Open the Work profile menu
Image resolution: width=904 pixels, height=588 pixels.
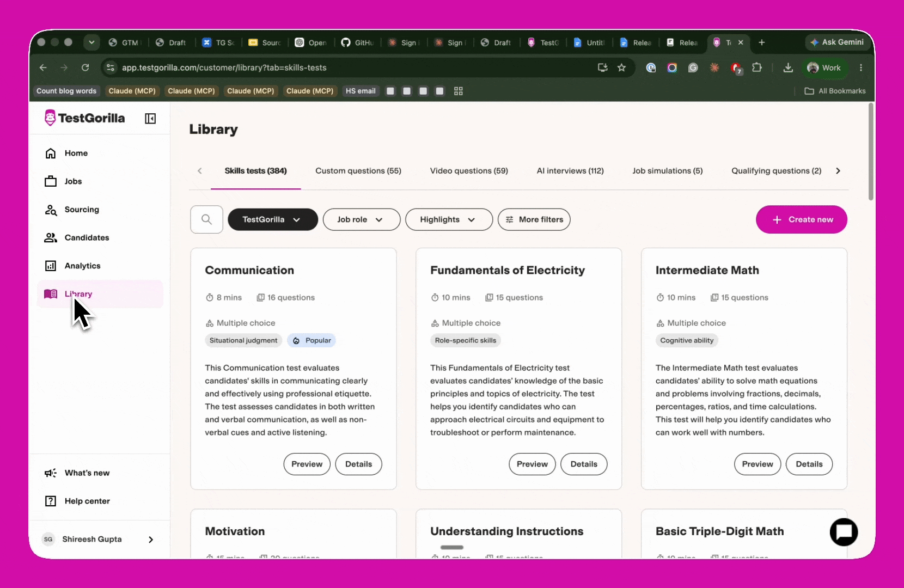tap(824, 68)
